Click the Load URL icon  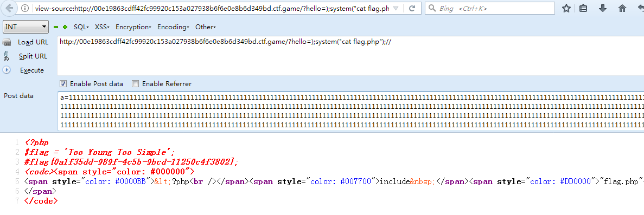coord(7,42)
